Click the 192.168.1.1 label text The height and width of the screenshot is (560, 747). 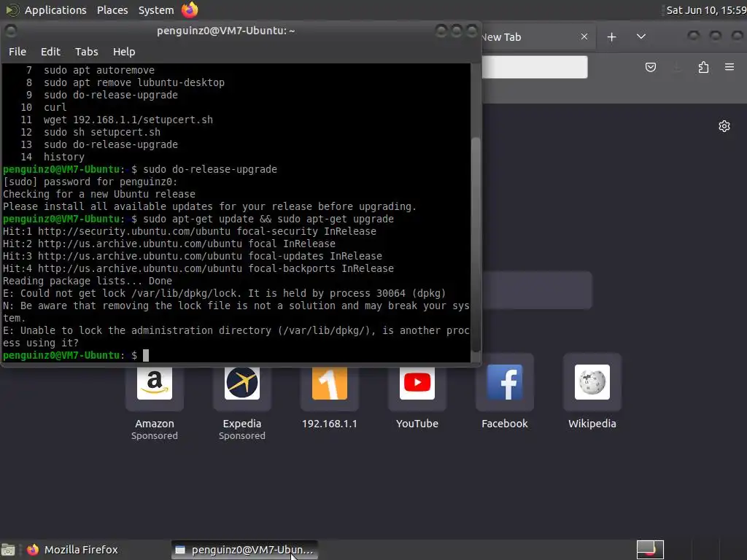click(330, 424)
